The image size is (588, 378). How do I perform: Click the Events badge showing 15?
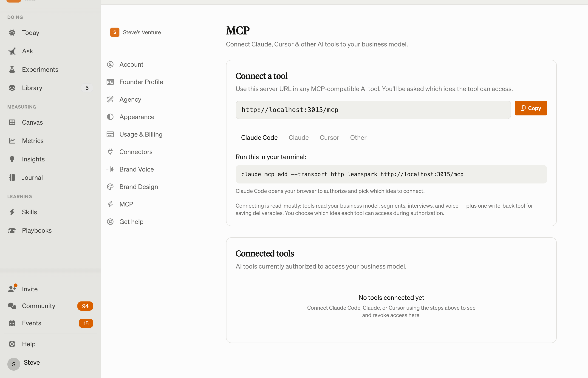pos(86,323)
